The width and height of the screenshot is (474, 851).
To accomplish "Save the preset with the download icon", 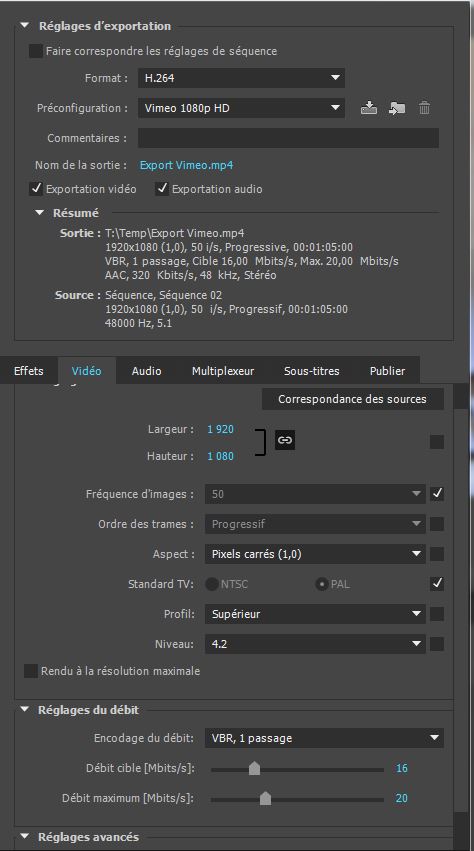I will 369,108.
